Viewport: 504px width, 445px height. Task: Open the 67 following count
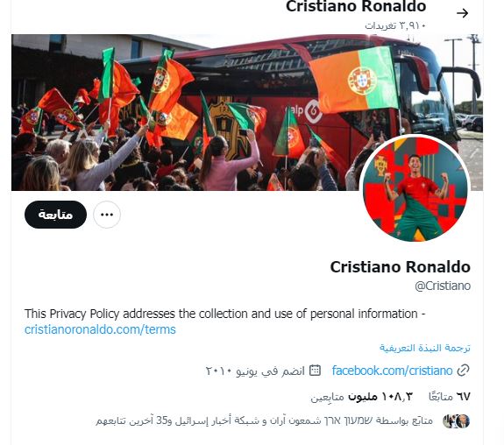(450, 397)
